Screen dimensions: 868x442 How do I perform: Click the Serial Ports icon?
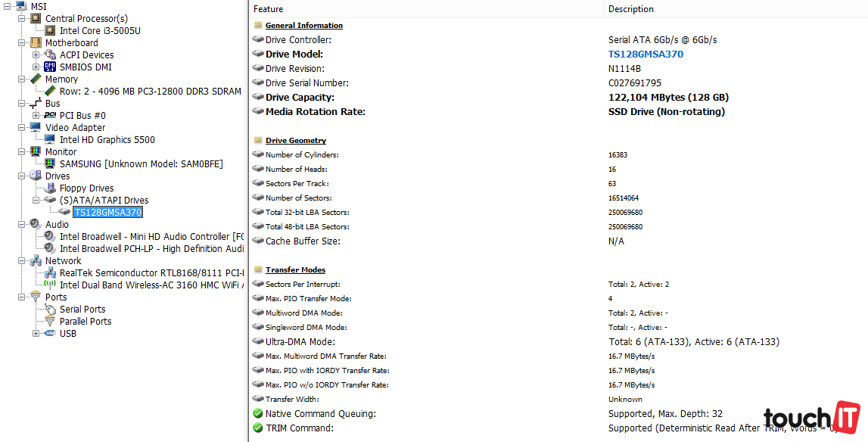pos(50,310)
